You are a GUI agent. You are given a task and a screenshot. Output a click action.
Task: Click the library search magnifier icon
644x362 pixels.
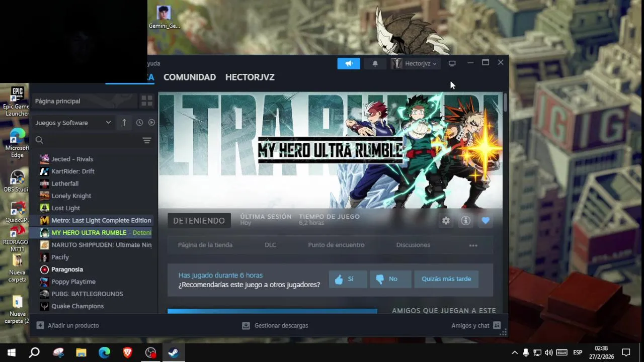point(39,140)
